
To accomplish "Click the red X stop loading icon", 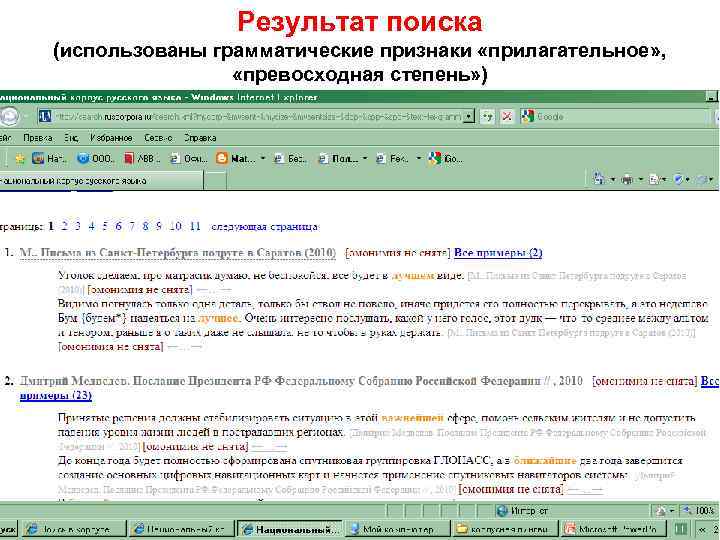I will 506,117.
